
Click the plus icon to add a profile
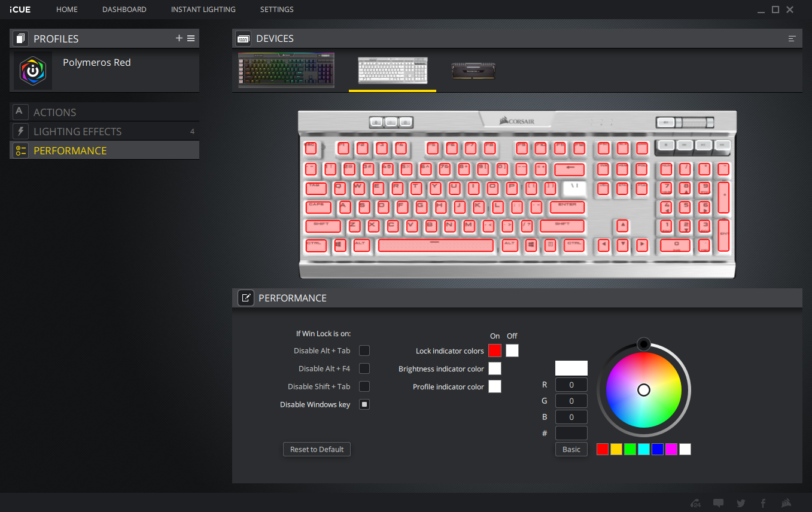click(x=178, y=38)
